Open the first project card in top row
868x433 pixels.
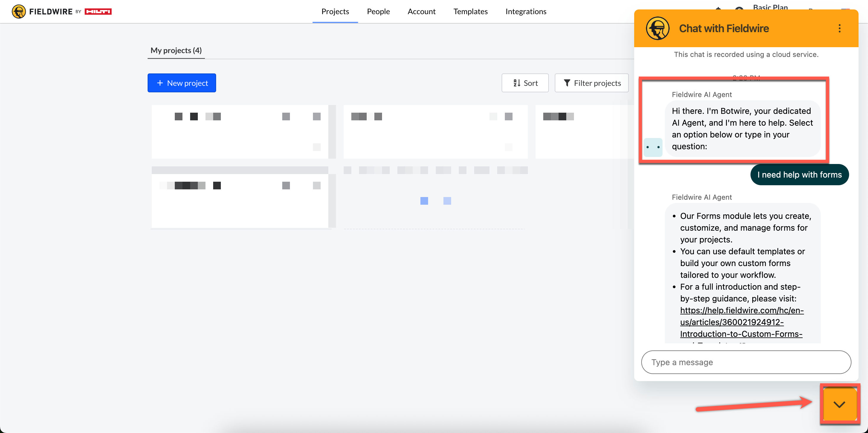[x=240, y=132]
